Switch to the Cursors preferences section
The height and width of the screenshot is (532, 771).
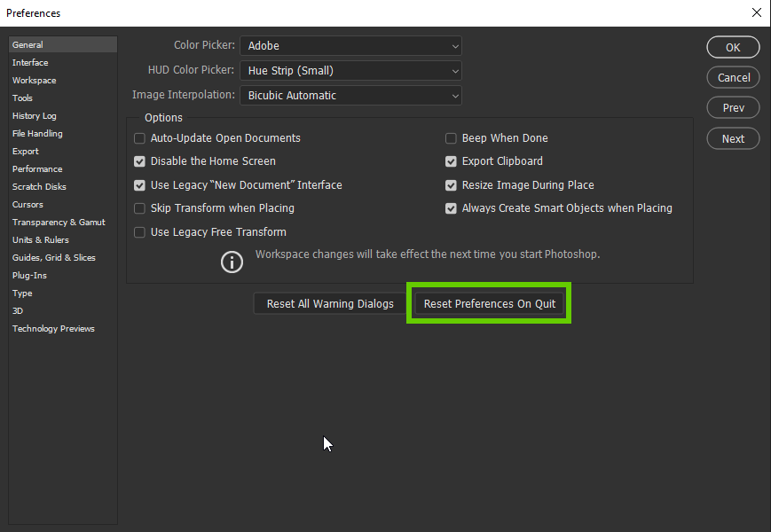click(x=27, y=204)
